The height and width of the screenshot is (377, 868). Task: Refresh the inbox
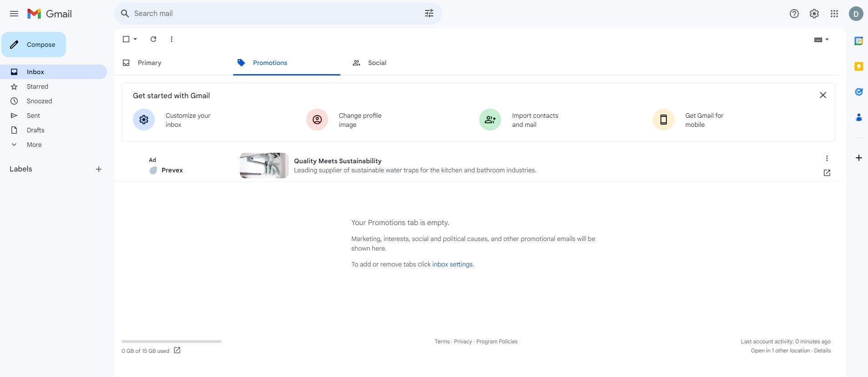point(153,39)
